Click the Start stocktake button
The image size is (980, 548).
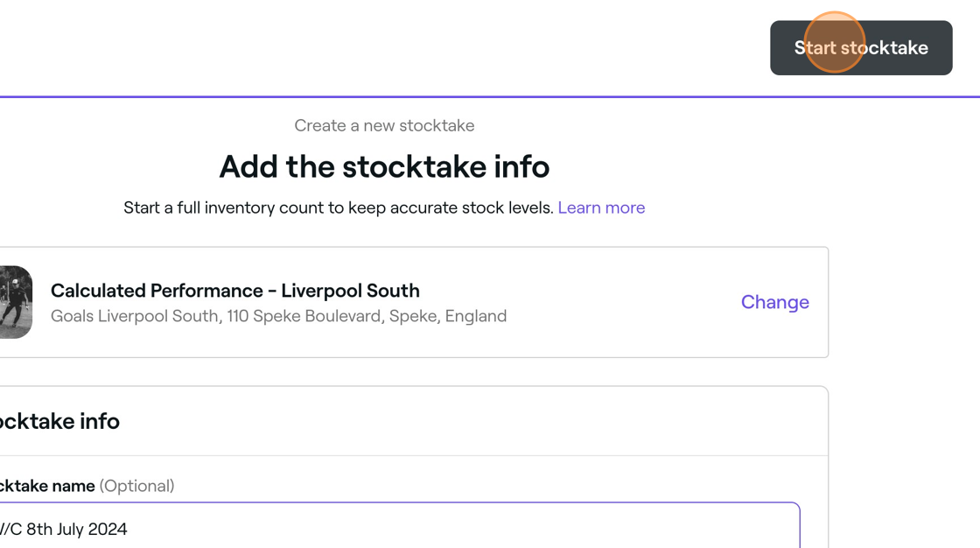pos(861,47)
